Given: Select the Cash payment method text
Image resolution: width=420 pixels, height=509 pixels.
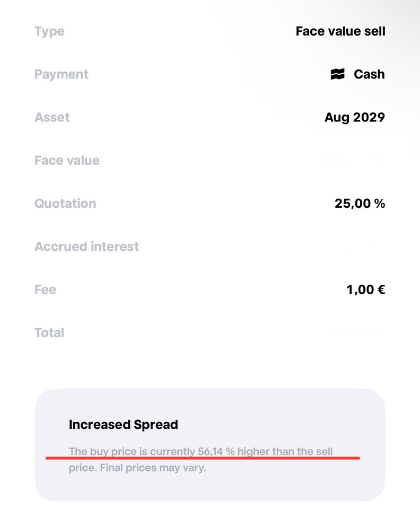Looking at the screenshot, I should tap(369, 74).
